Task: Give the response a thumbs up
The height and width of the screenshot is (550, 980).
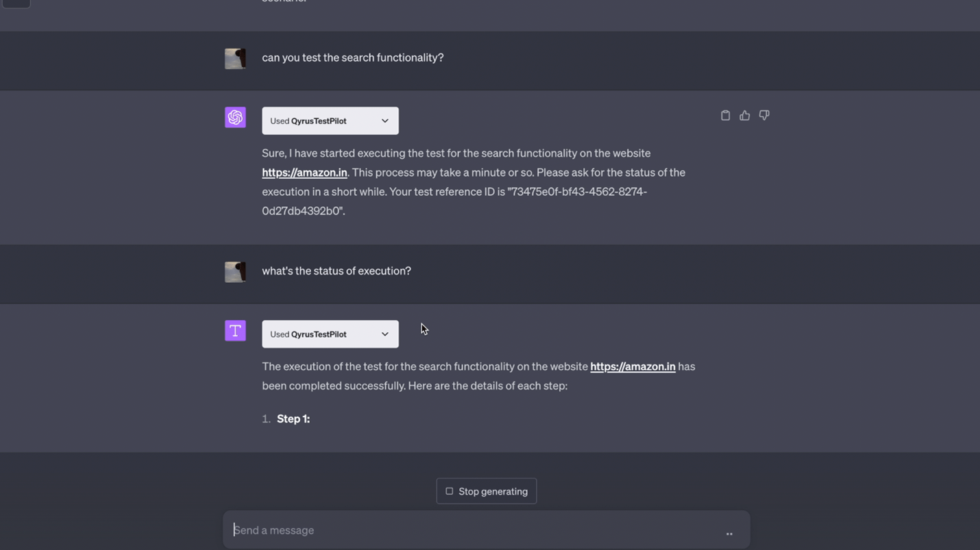Action: (744, 115)
